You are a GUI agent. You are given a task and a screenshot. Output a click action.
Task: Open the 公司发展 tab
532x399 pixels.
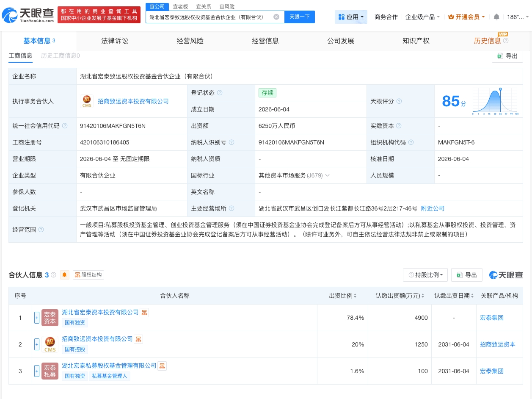[341, 41]
